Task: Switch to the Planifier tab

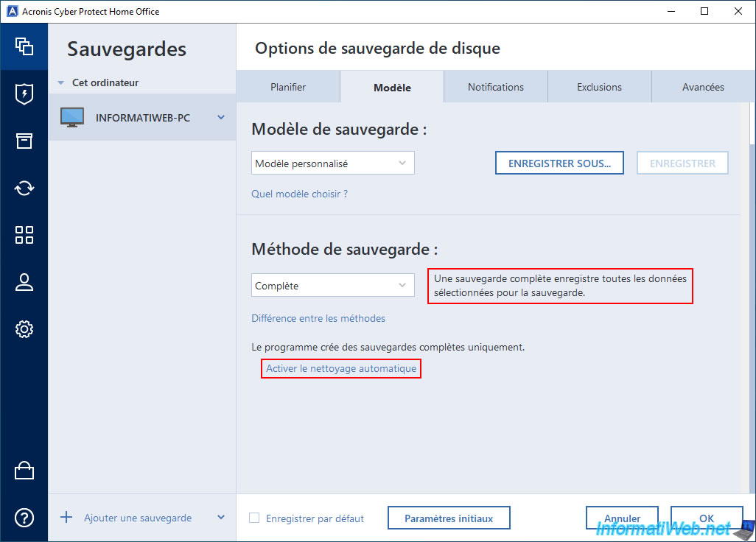Action: tap(288, 87)
